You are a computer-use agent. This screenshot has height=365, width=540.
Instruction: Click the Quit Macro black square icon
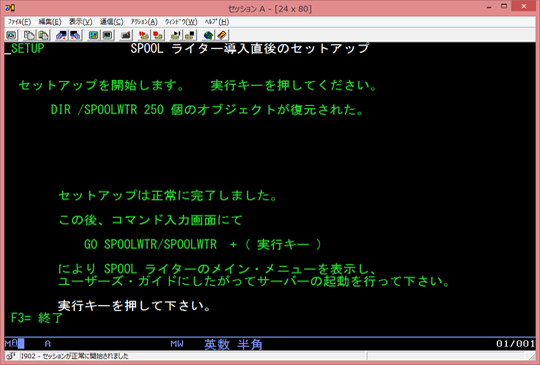(x=190, y=35)
